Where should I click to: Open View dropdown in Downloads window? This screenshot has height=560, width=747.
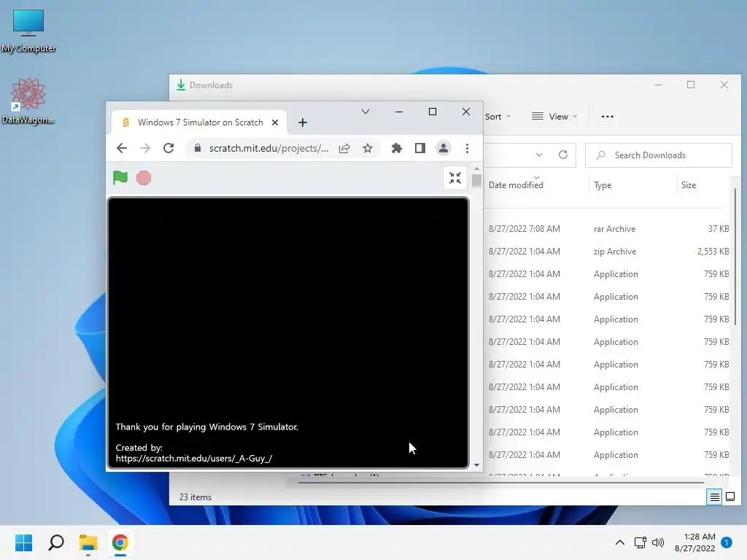(x=554, y=117)
